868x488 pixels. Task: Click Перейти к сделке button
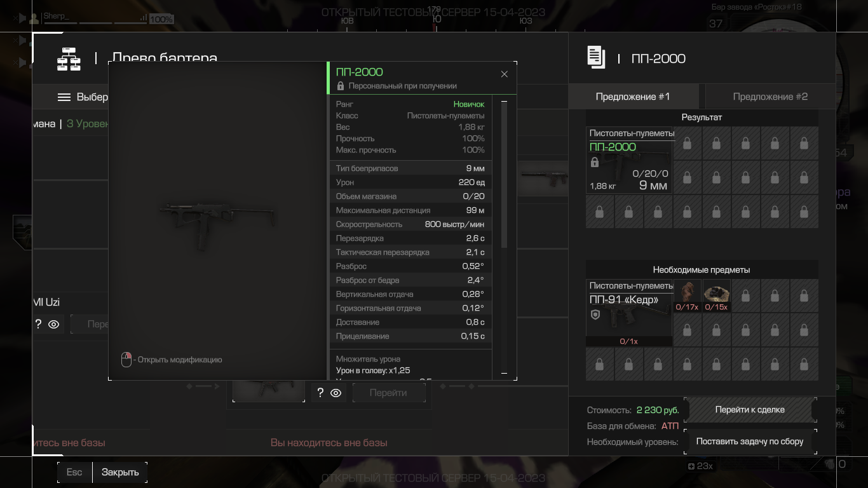click(750, 410)
